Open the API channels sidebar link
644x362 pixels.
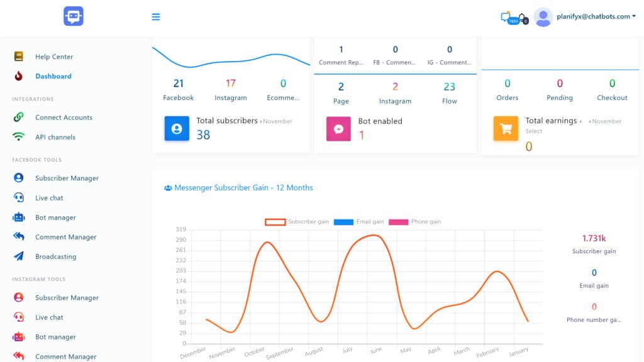tap(55, 137)
